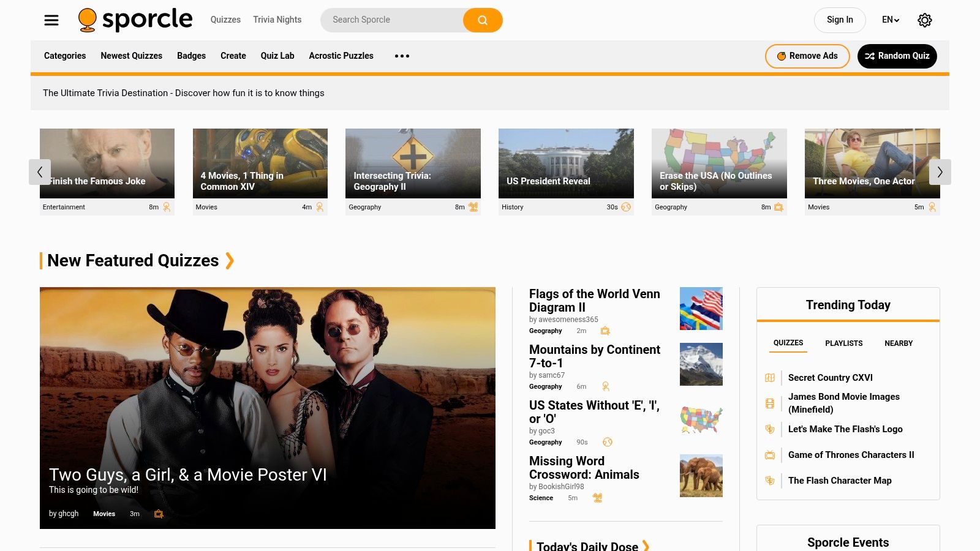Open the settings gear icon
980x551 pixels.
click(924, 20)
